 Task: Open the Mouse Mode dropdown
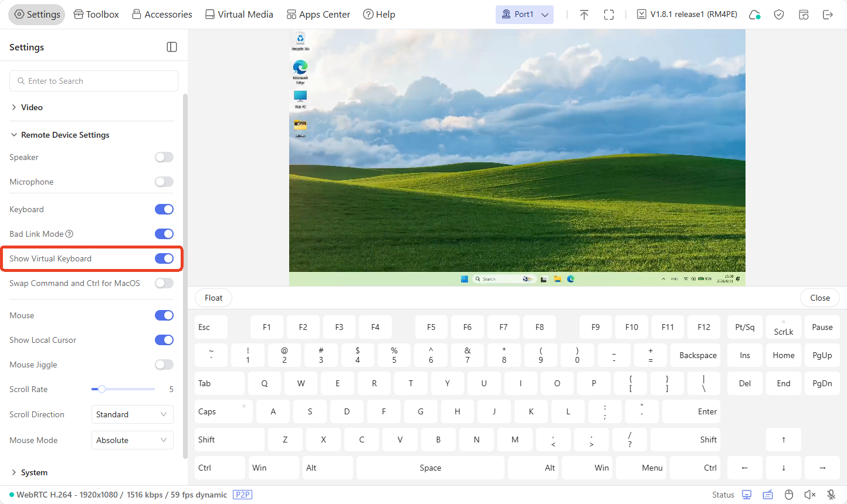coord(133,440)
